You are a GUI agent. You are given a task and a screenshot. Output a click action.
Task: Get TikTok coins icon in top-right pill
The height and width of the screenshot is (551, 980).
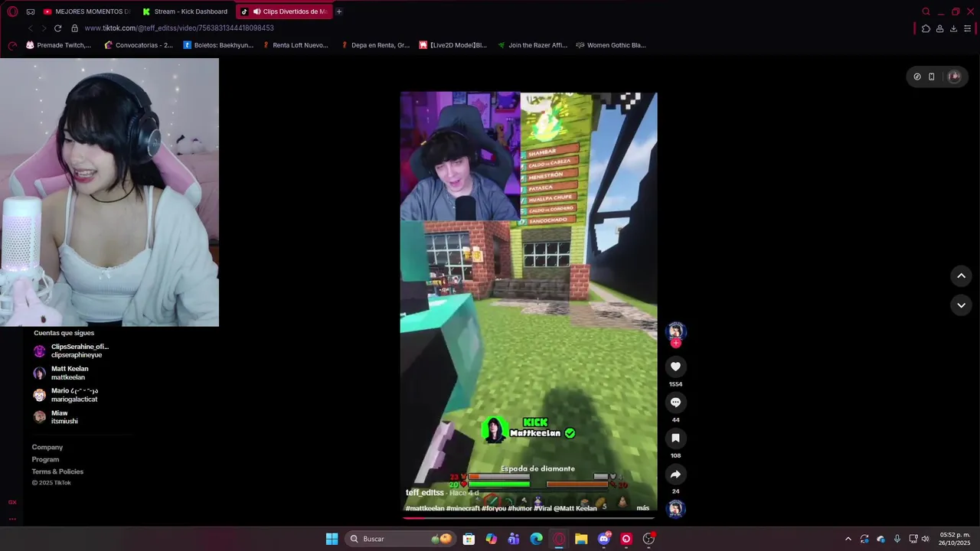(917, 77)
